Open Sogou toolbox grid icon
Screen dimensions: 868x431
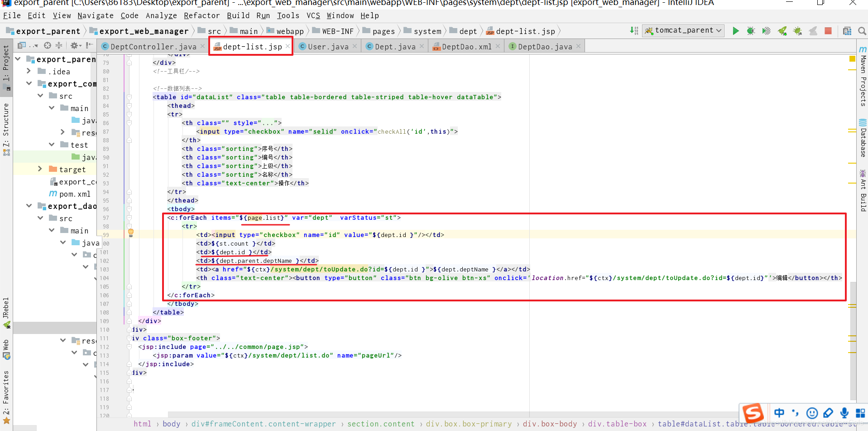[860, 413]
